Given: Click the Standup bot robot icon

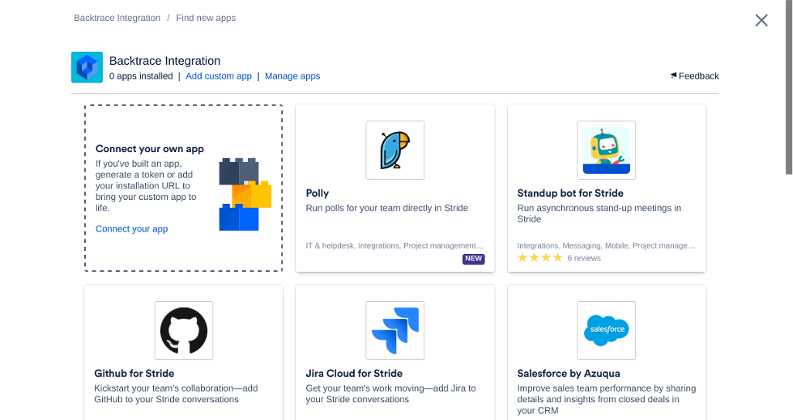Looking at the screenshot, I should pos(606,150).
